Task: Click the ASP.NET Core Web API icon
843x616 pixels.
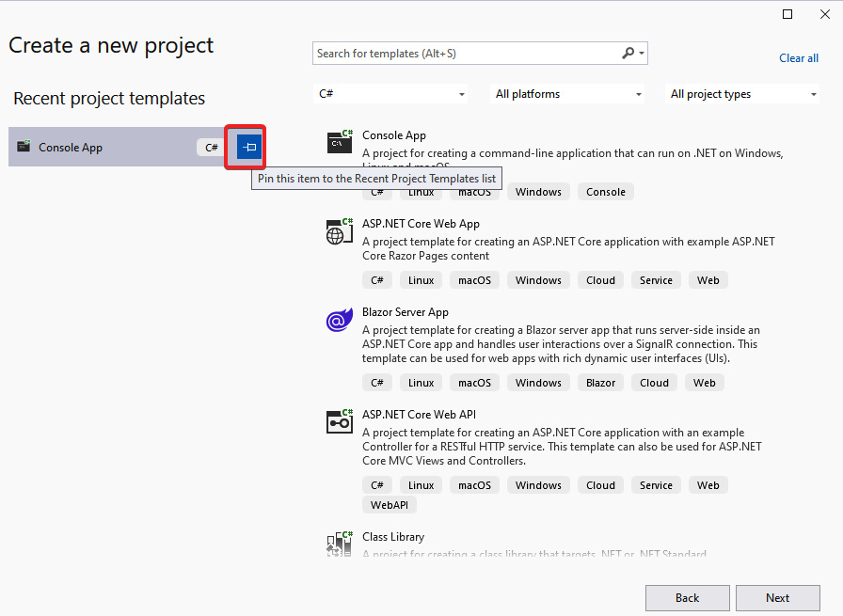Action: coord(340,421)
